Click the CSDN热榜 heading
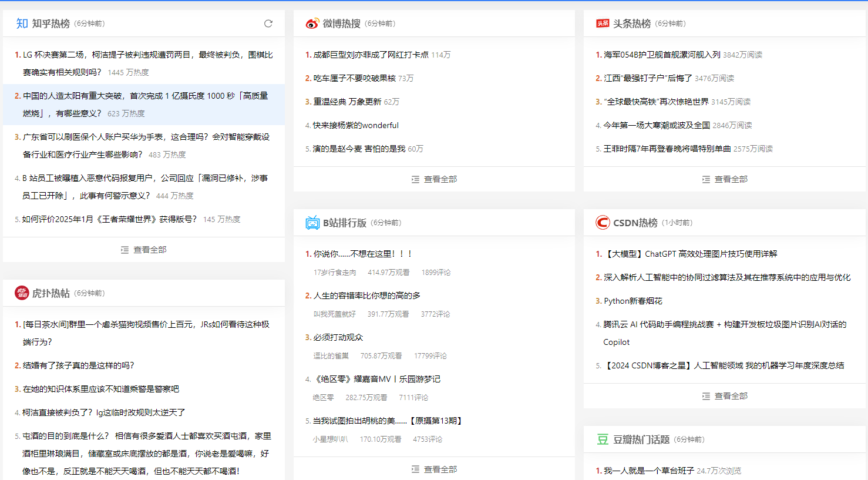The height and width of the screenshot is (480, 868). pyautogui.click(x=635, y=223)
